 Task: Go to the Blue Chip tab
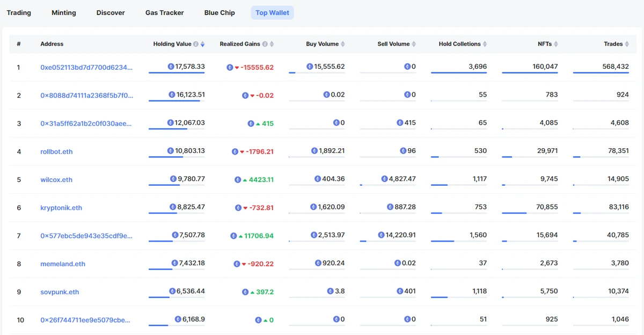tap(219, 12)
